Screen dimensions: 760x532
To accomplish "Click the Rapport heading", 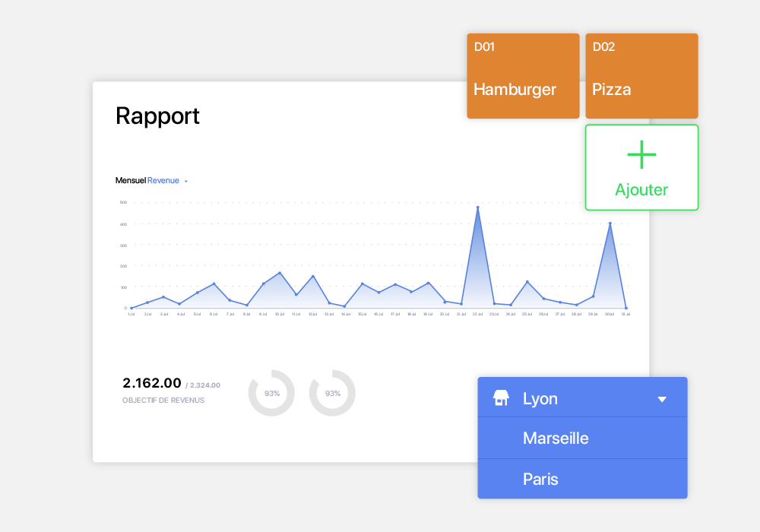I will click(157, 116).
